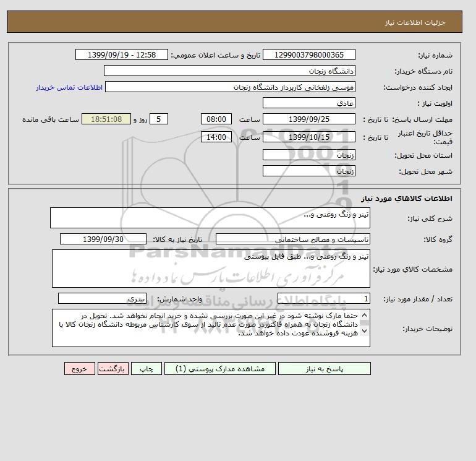
Task: Click the unit field 'سری'
Action: 102,298
